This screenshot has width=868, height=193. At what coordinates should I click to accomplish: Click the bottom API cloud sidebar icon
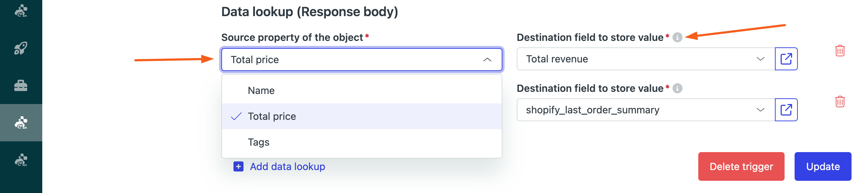click(21, 160)
